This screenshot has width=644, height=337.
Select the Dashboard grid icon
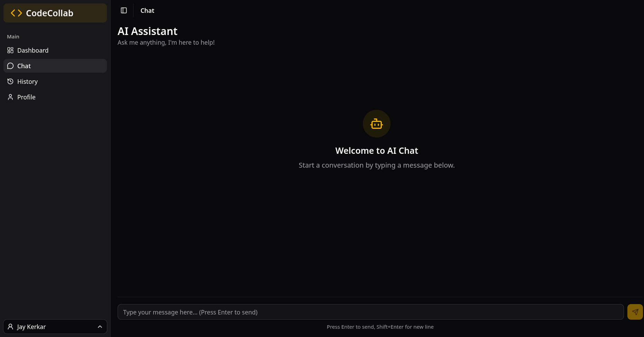click(10, 50)
